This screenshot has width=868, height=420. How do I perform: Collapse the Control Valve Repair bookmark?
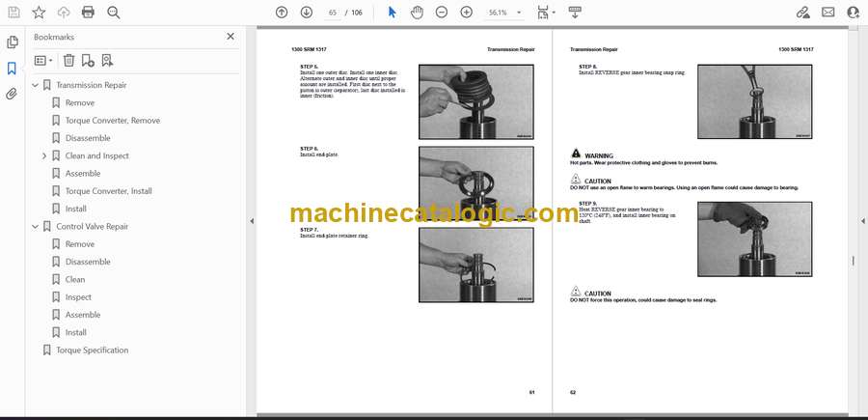(36, 227)
